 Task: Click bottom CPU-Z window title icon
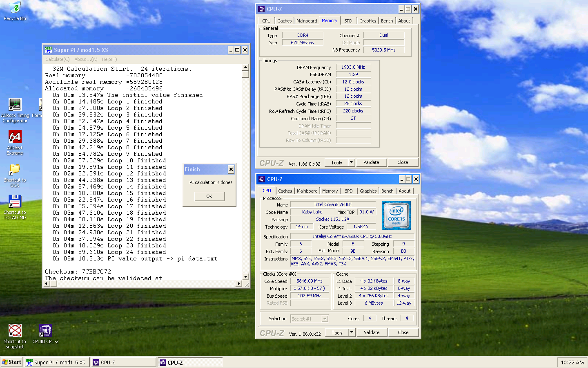click(262, 179)
